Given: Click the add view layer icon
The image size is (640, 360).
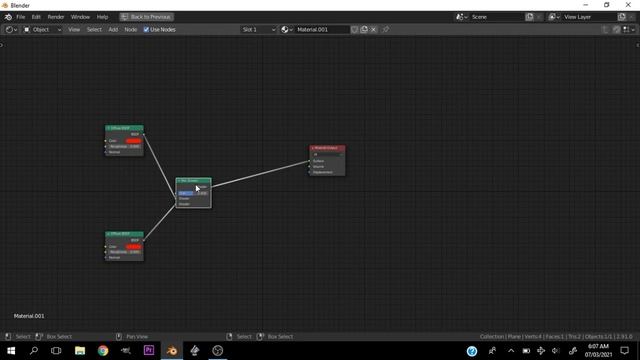Looking at the screenshot, I should (x=622, y=17).
